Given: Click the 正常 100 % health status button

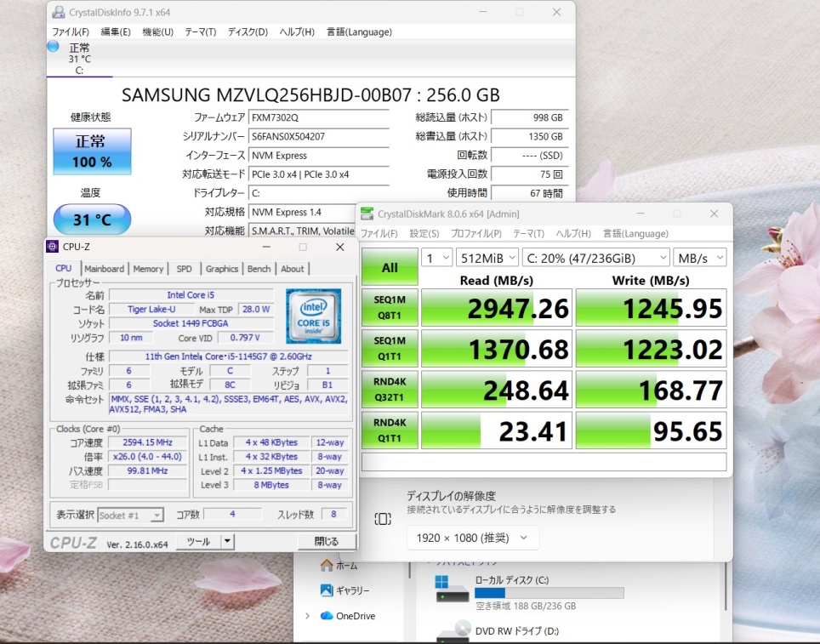Looking at the screenshot, I should 92,151.
